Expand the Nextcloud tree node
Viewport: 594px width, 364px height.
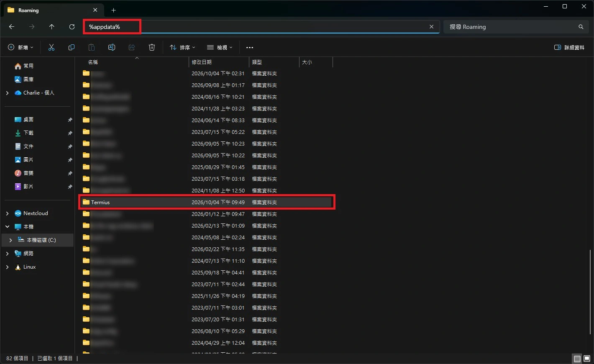coord(7,213)
